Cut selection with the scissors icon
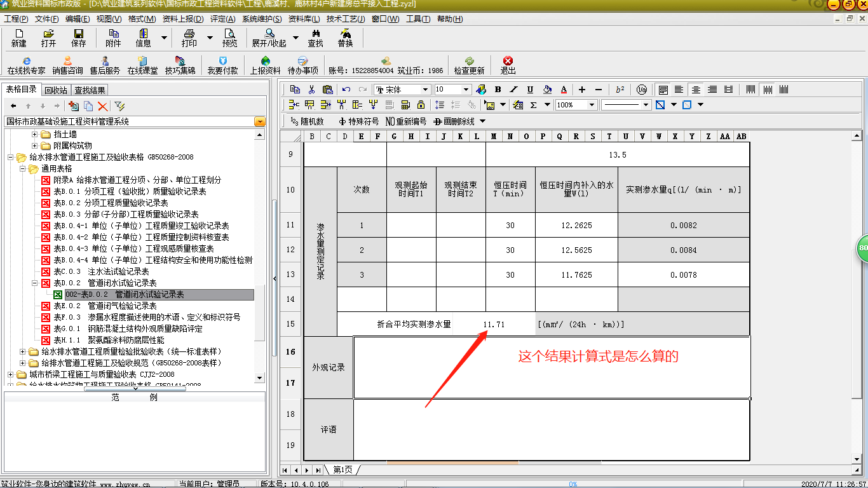 point(311,90)
